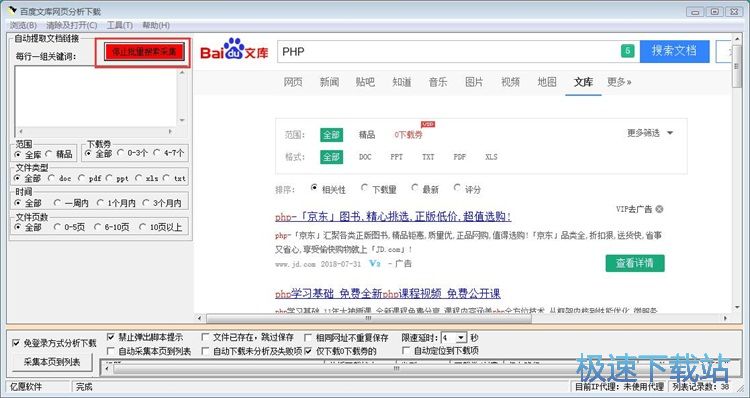750x398 pixels.
Task: Switch to the 贴吧 tab
Action: [365, 82]
